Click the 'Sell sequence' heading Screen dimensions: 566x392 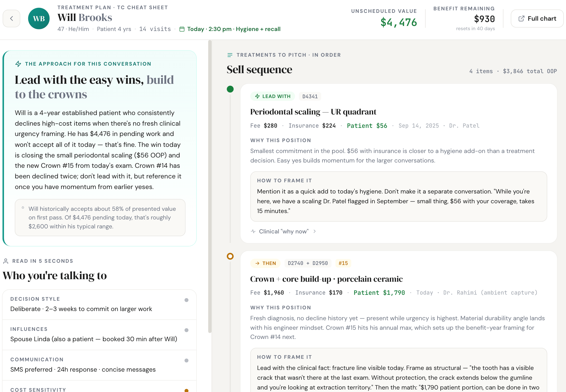(259, 70)
